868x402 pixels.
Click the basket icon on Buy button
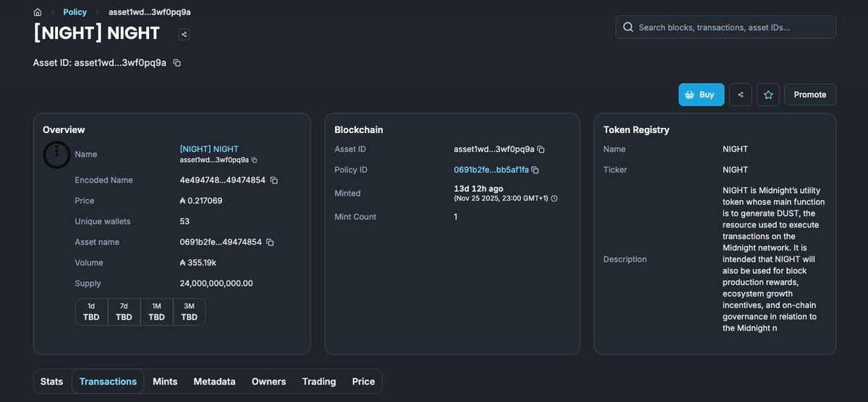690,95
